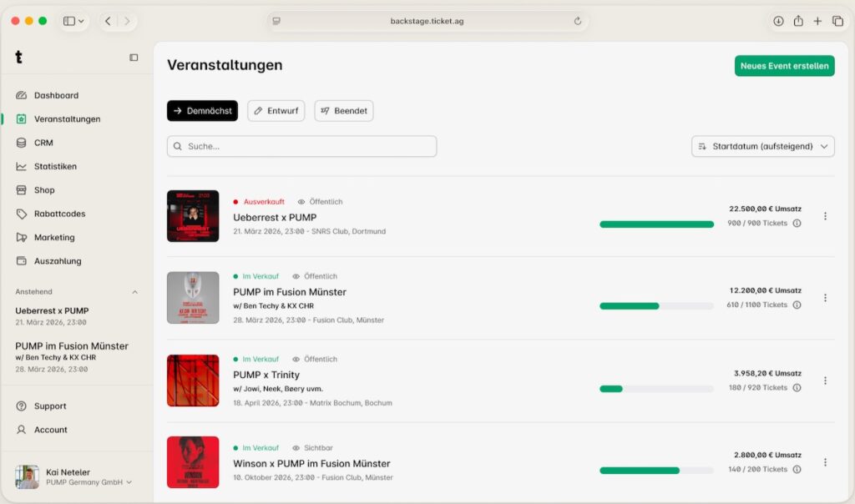Screen dimensions: 855x504
Task: Open CRM via its database icon
Action: [x=22, y=143]
